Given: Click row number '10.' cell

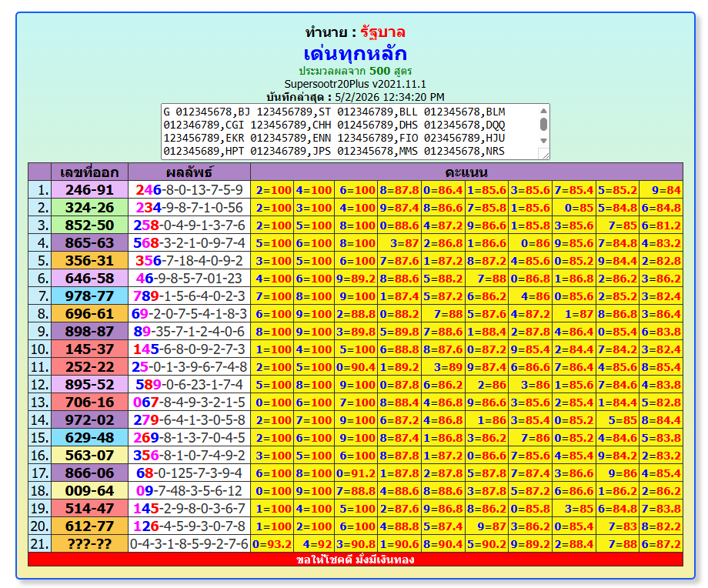Looking at the screenshot, I should 39,349.
